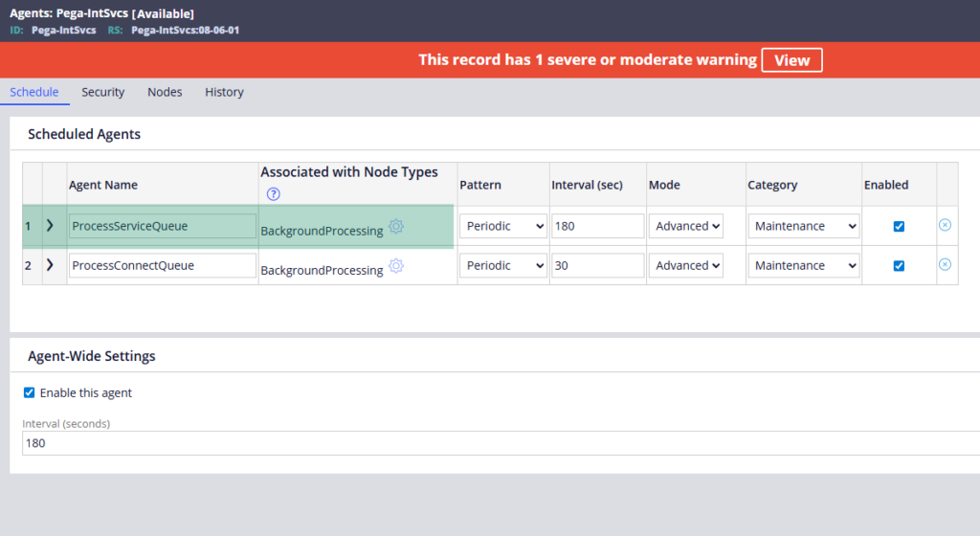Select row number 1 cell

33,226
